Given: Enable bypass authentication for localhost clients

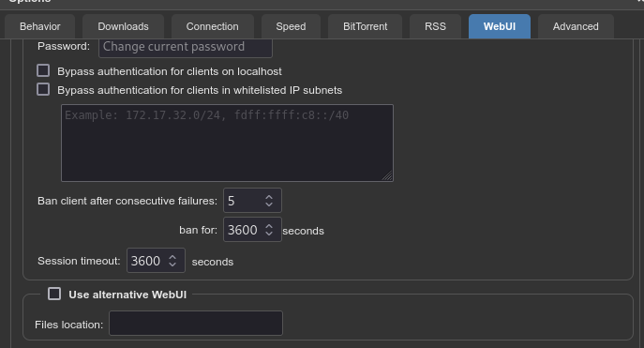Looking at the screenshot, I should 43,70.
